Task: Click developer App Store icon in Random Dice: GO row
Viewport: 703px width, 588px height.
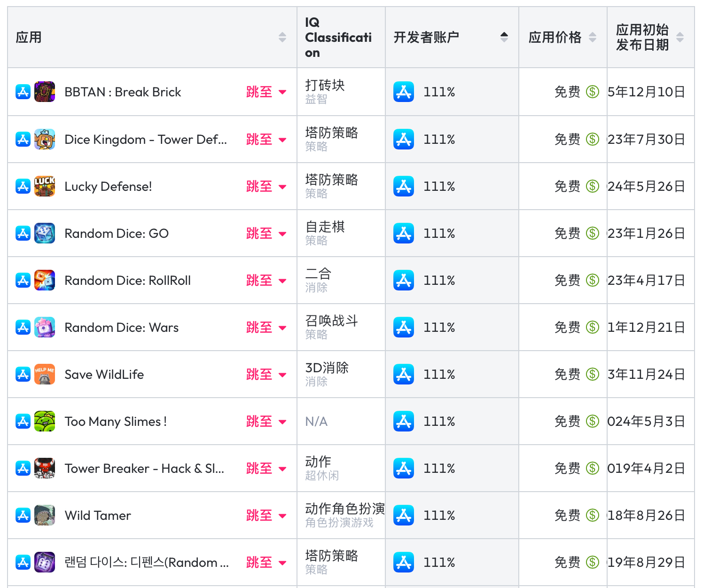Action: [404, 233]
